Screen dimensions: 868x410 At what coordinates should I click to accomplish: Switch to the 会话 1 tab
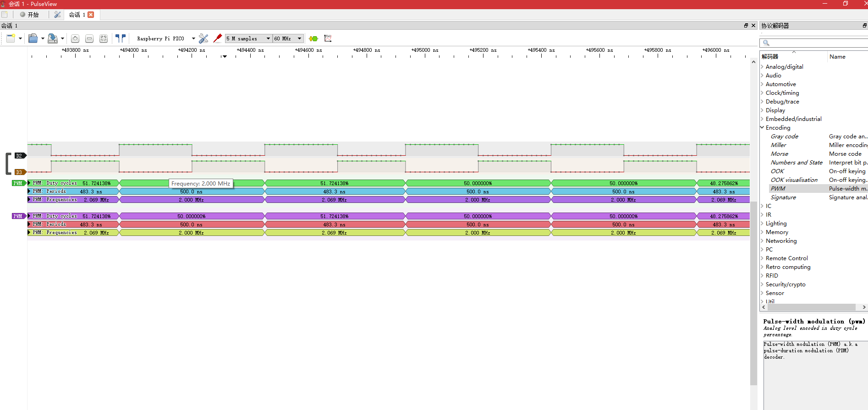tap(77, 15)
